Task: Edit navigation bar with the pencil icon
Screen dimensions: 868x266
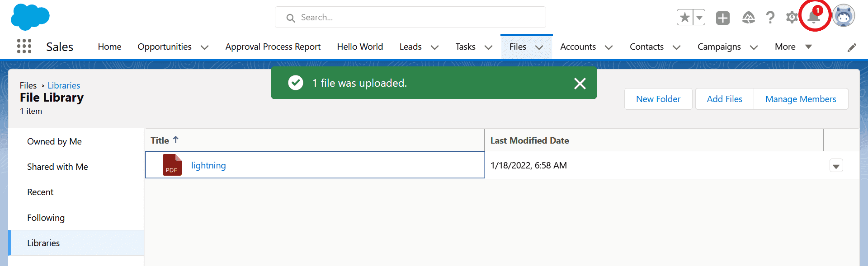Action: point(852,47)
